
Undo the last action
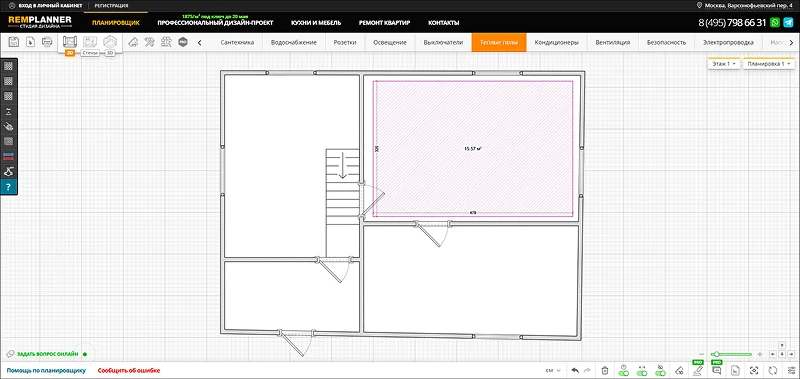(575, 370)
